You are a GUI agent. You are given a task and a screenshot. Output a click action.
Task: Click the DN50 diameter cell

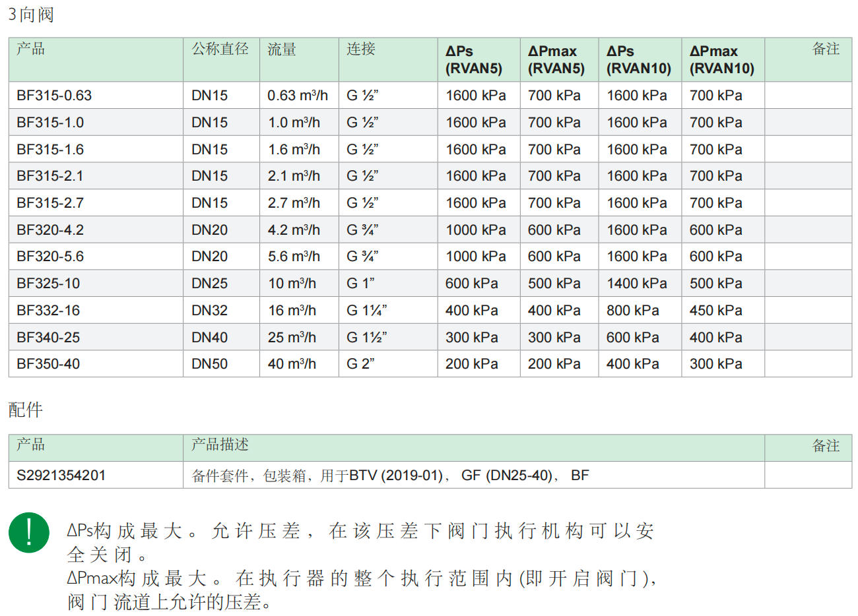click(209, 364)
